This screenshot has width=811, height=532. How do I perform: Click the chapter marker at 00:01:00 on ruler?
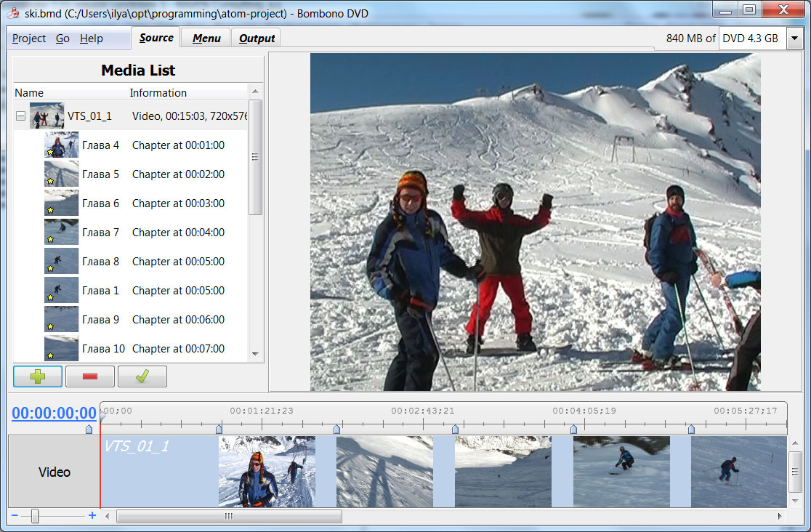[x=219, y=429]
